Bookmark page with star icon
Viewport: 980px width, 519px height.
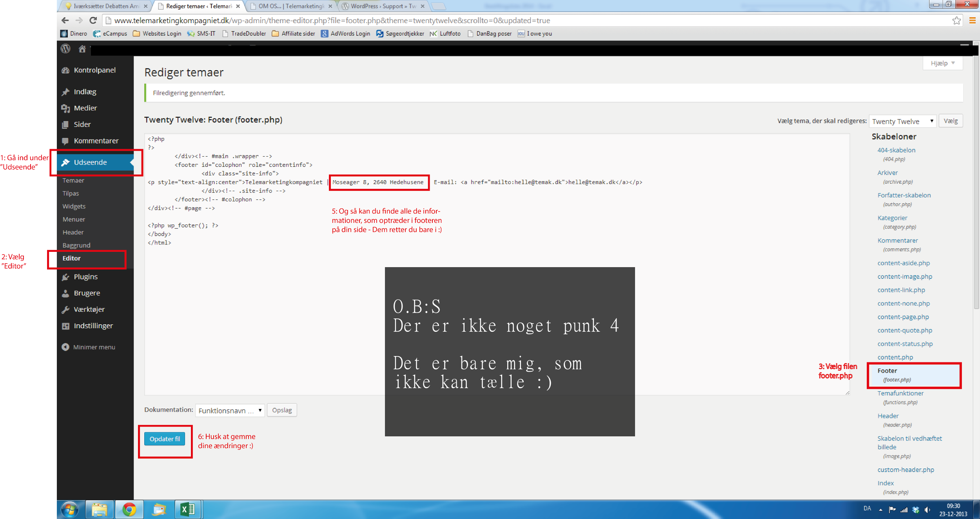(956, 20)
